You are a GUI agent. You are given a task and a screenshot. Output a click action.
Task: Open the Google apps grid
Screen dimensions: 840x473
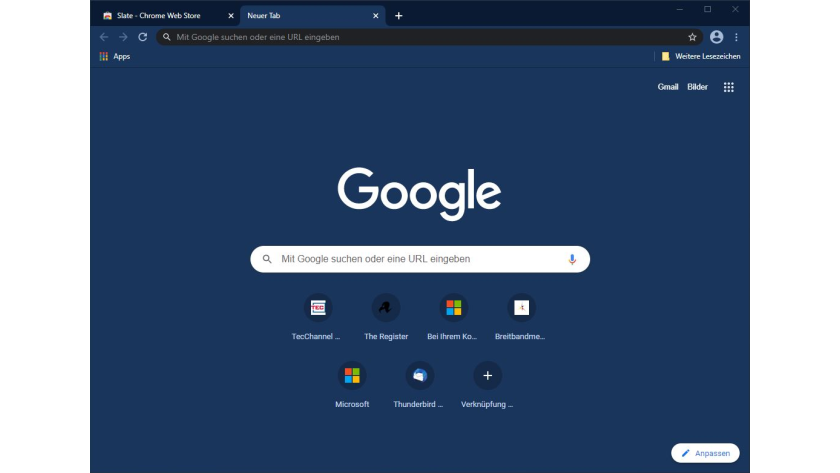click(729, 87)
